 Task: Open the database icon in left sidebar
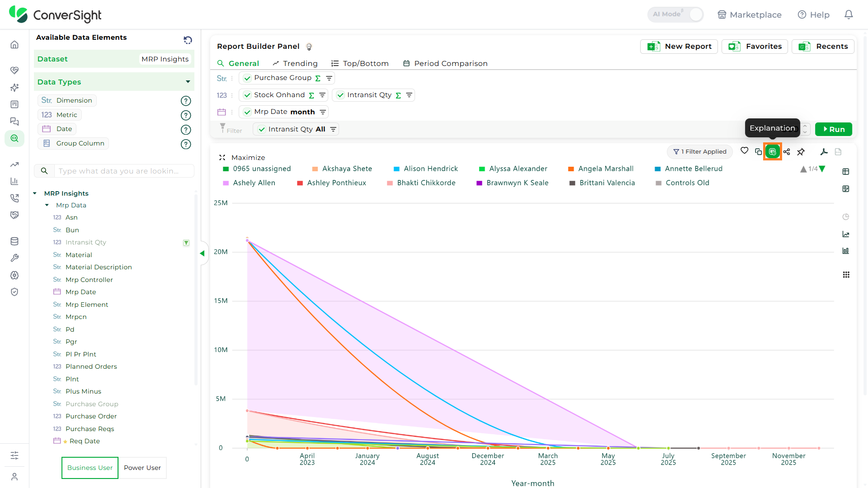point(14,241)
